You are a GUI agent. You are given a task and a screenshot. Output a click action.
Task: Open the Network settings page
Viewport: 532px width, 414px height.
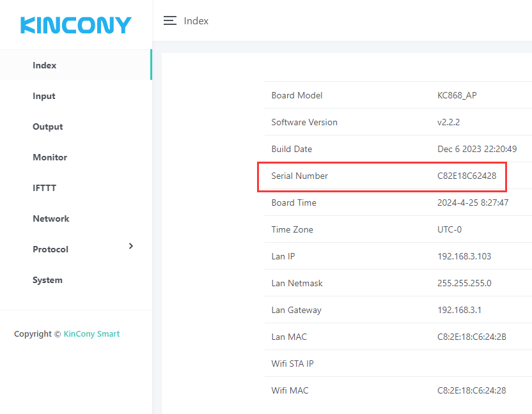(x=51, y=218)
